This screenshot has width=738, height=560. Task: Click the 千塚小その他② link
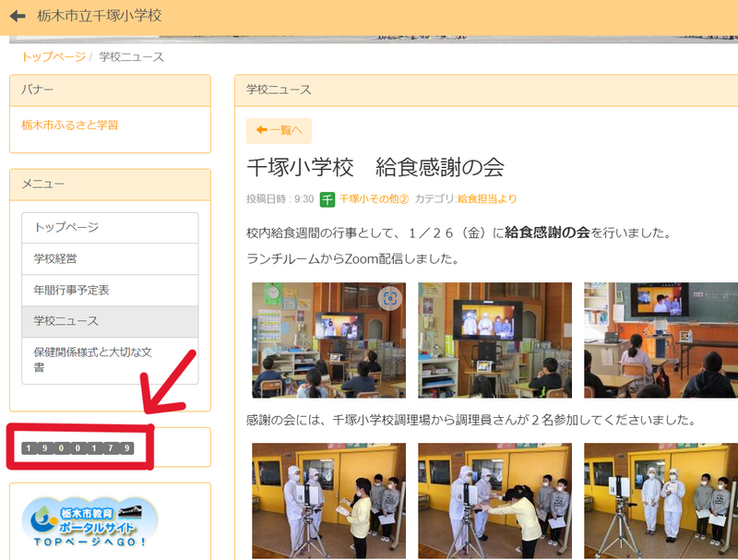[374, 198]
